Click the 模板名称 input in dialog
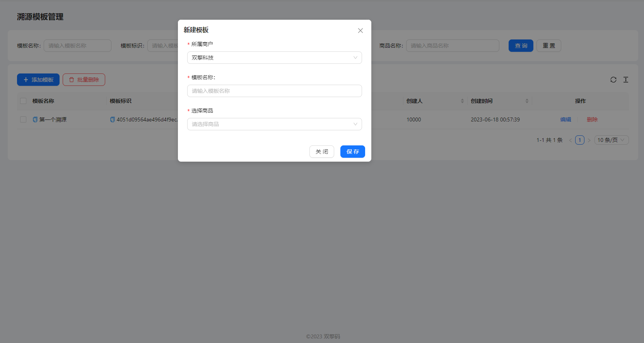The image size is (644, 343). pos(274,91)
